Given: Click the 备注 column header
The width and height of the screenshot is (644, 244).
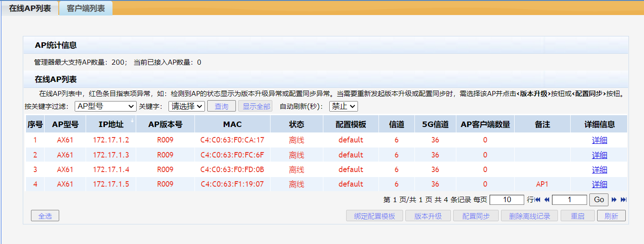Looking at the screenshot, I should tap(542, 124).
